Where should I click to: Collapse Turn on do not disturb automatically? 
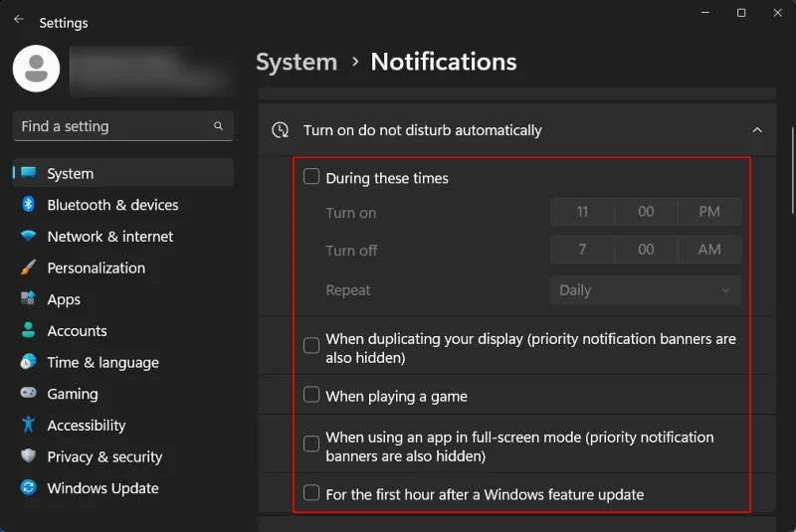757,130
